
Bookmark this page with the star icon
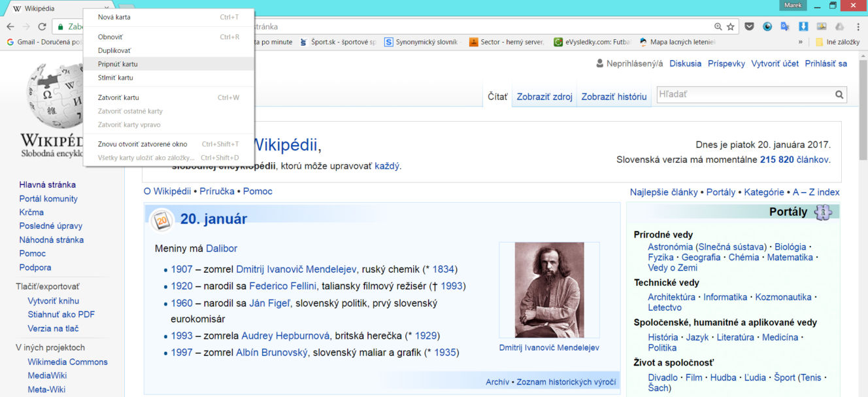pyautogui.click(x=731, y=27)
